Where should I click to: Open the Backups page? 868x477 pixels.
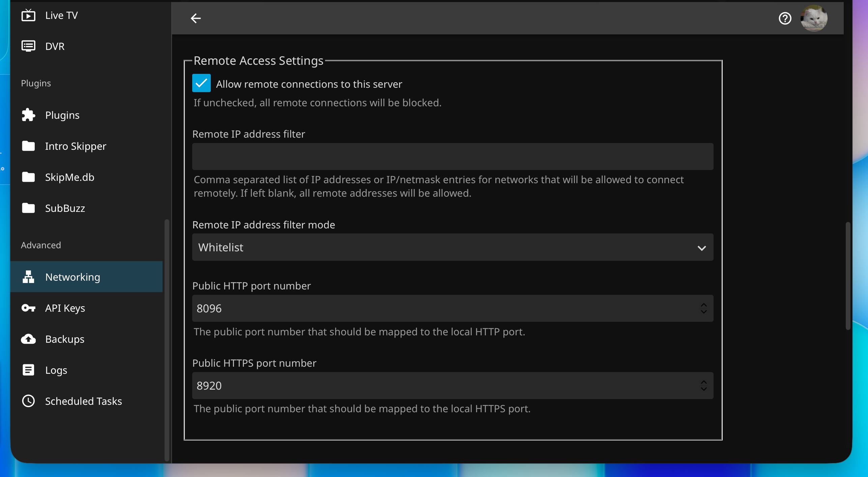click(86, 339)
